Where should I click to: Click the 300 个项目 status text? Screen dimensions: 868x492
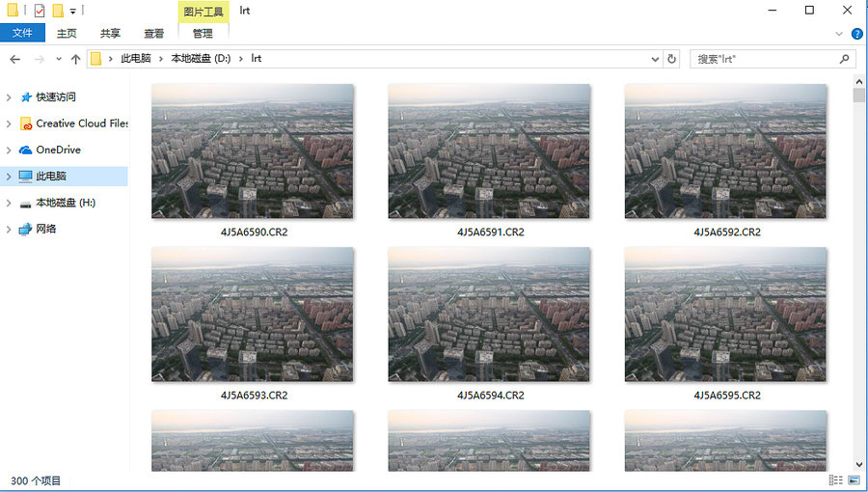tap(36, 480)
